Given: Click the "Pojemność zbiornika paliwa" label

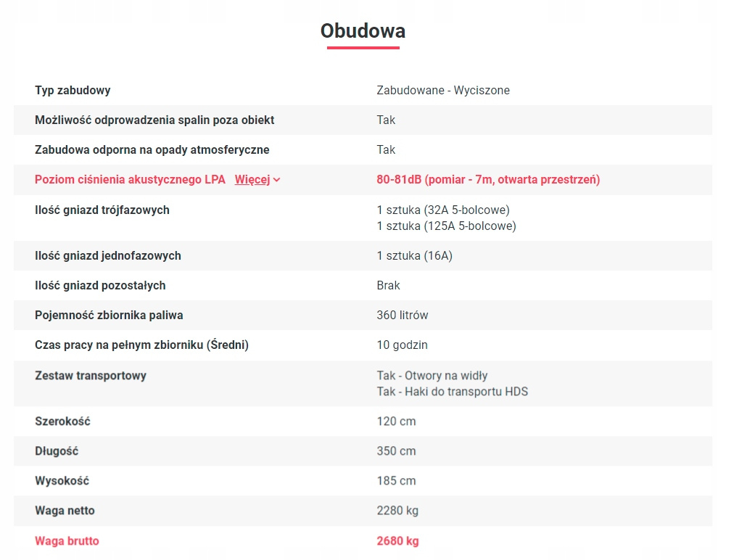Looking at the screenshot, I should 109,316.
